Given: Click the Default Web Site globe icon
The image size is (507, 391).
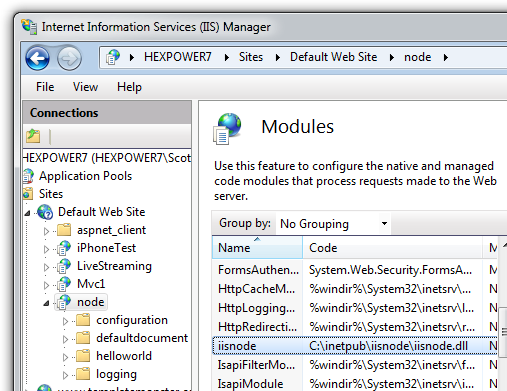Looking at the screenshot, I should [45, 212].
